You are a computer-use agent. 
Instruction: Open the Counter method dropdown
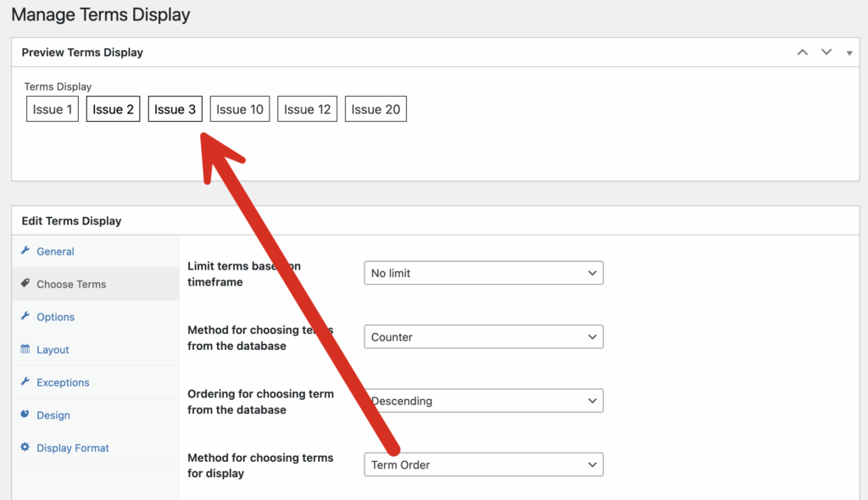pyautogui.click(x=483, y=336)
